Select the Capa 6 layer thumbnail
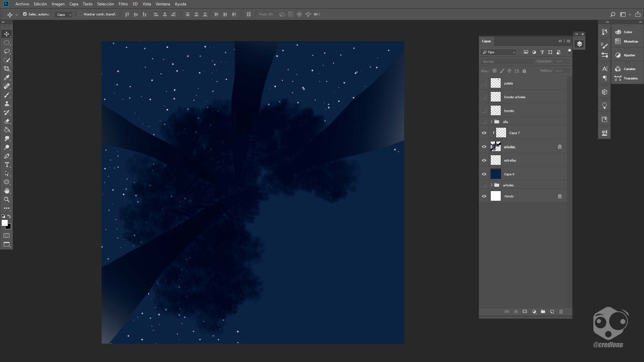This screenshot has height=362, width=644. [x=496, y=174]
